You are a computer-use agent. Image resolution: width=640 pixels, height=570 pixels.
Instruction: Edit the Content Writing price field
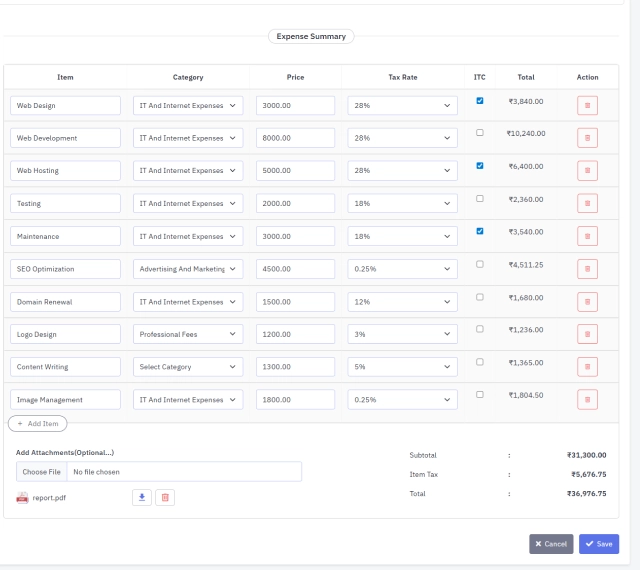pos(295,367)
